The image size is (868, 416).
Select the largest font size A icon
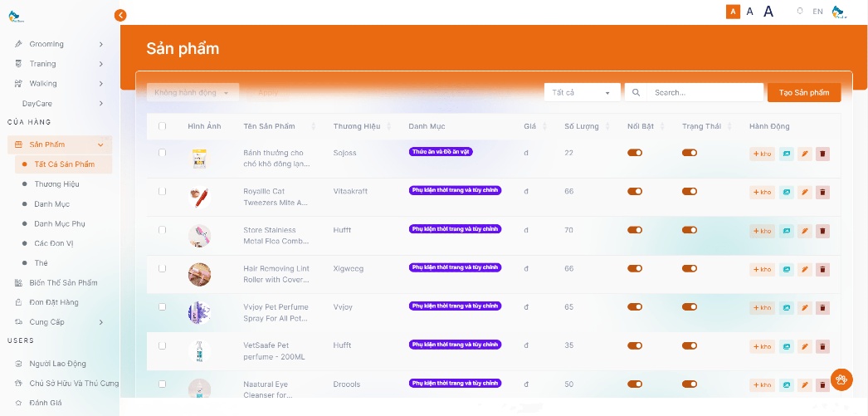768,12
